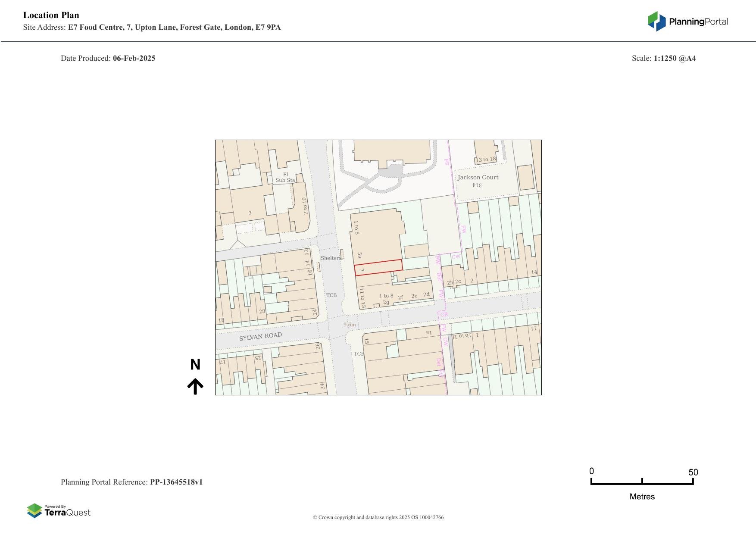This screenshot has height=535, width=756.
Task: Click the Jackson Court label
Action: [478, 177]
